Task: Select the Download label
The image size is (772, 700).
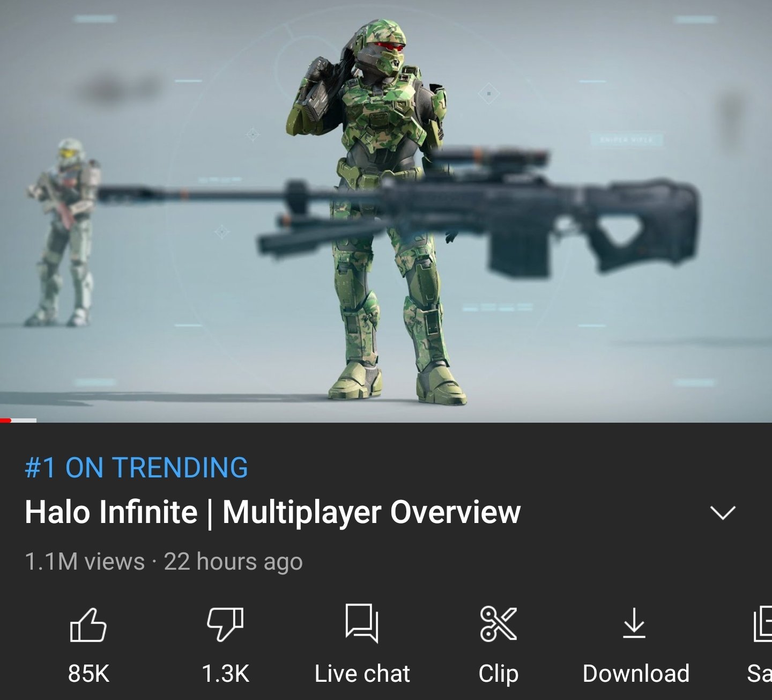Action: [x=636, y=674]
